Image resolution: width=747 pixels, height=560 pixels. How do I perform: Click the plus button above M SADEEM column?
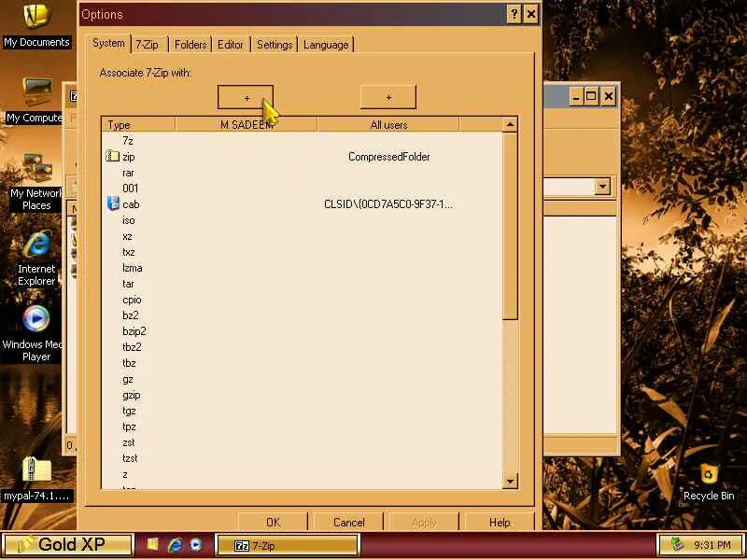point(246,98)
